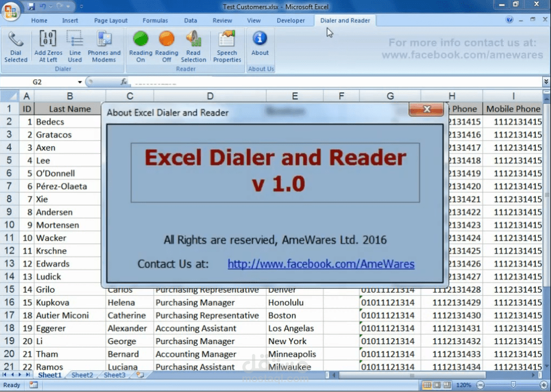The height and width of the screenshot is (392, 551).
Task: Open the Formulas tab
Action: pos(155,21)
